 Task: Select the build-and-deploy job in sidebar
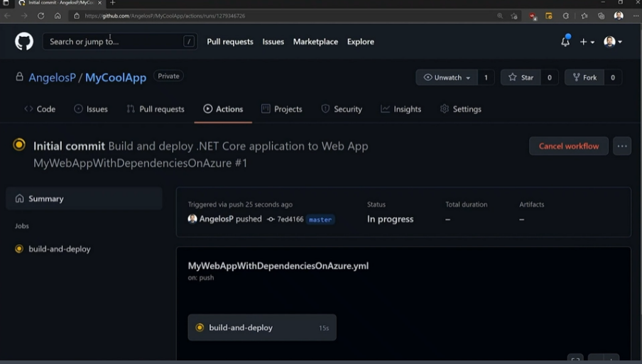(x=59, y=249)
